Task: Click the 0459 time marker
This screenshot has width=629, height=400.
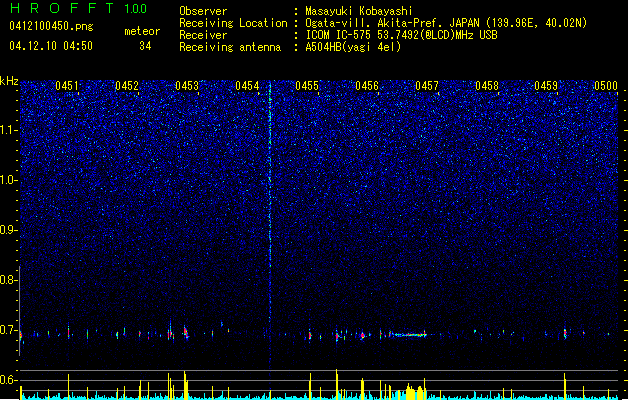Action: (546, 86)
